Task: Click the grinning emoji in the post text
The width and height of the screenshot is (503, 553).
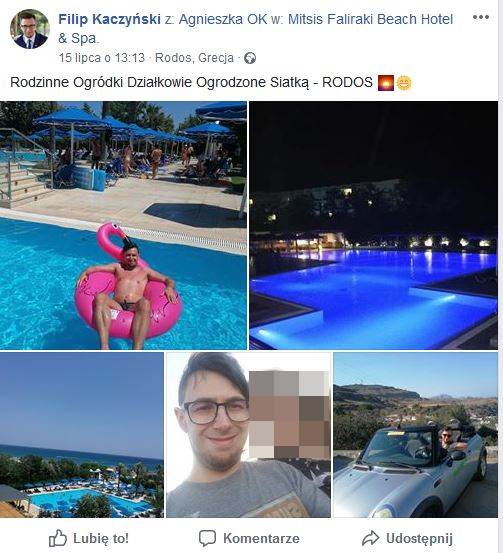Action: point(404,83)
